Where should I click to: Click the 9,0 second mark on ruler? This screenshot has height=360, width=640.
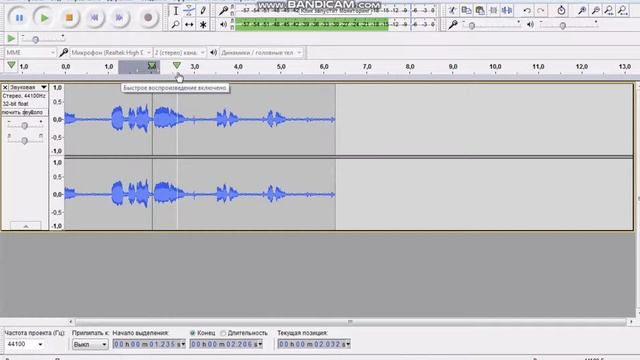coord(453,67)
